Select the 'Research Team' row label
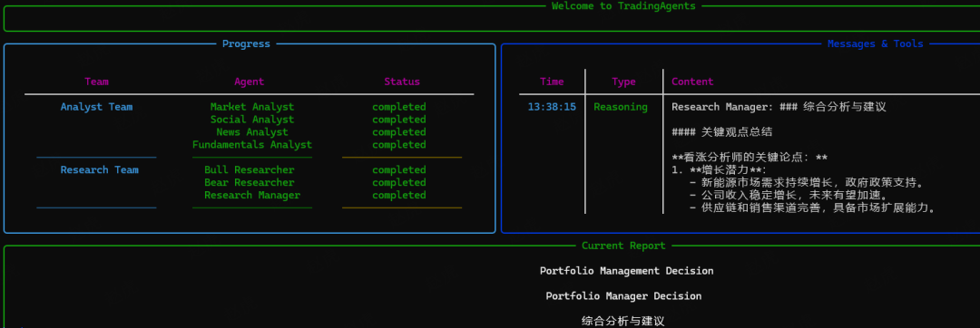 tap(100, 169)
